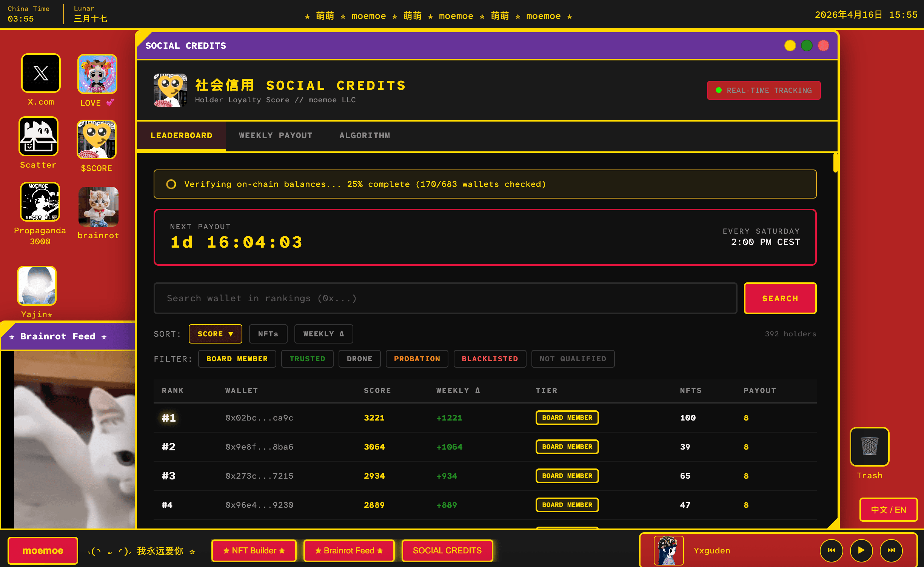Switch to the Leaderboard tab
This screenshot has height=567, width=924.
coord(182,136)
